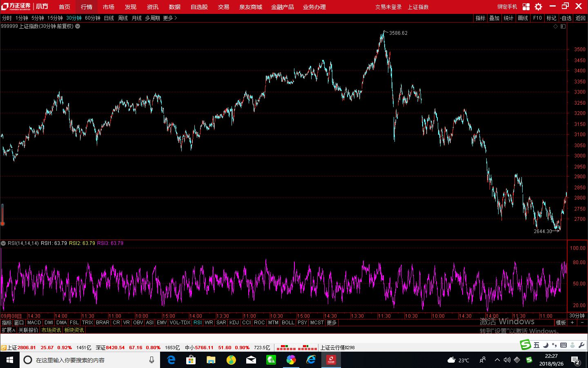Open the 首页 menu
588x368 pixels.
pos(65,7)
